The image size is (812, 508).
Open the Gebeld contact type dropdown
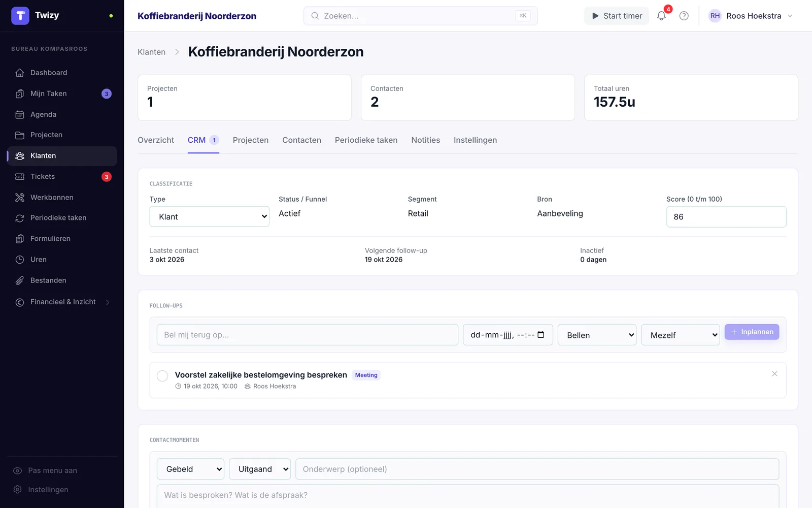[x=191, y=469]
